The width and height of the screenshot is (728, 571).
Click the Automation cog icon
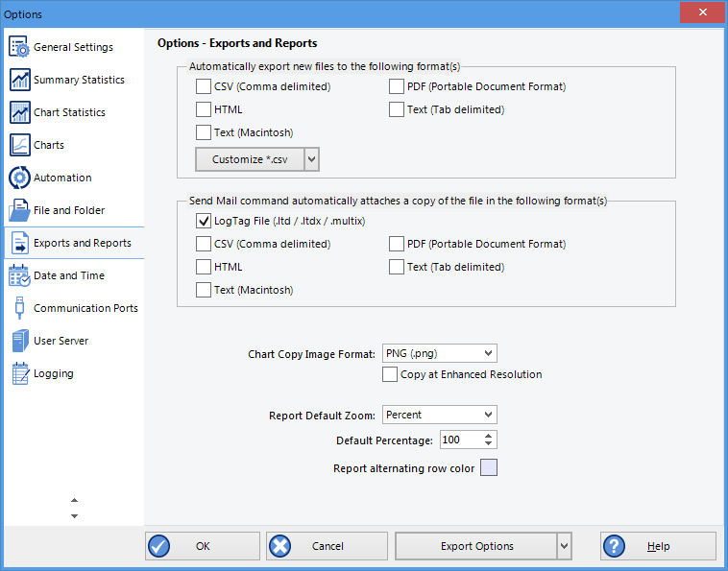coord(19,178)
